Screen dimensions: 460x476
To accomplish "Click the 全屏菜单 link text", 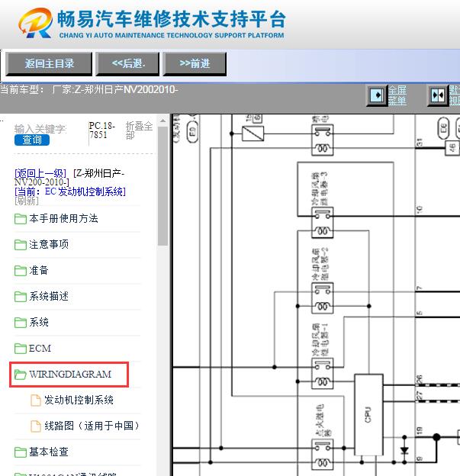I will [x=397, y=95].
